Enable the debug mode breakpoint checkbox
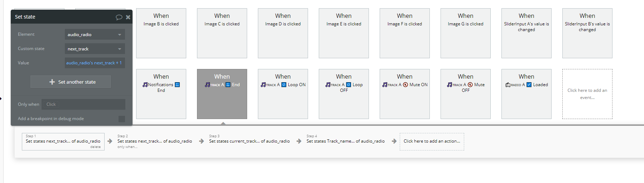 tap(122, 119)
